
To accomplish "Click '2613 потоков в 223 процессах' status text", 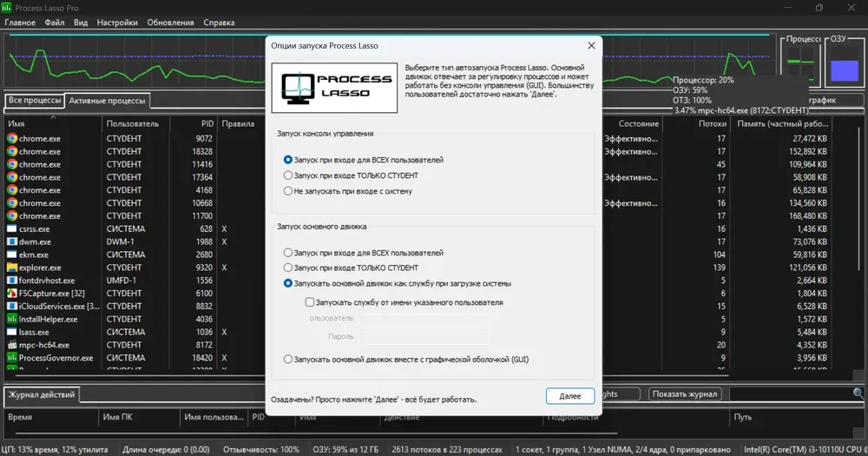I will point(447,449).
